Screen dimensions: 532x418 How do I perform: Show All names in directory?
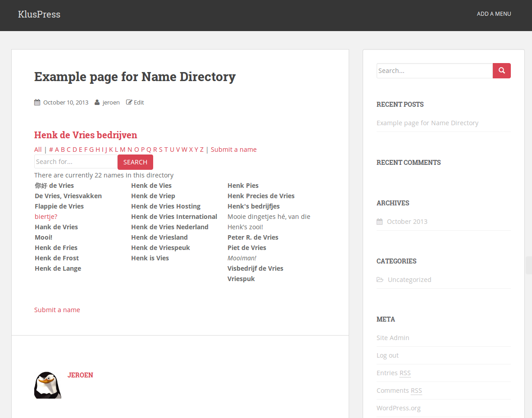click(x=38, y=150)
